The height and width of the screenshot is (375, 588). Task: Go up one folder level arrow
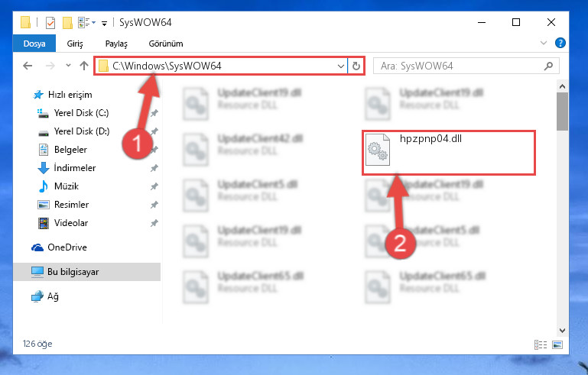click(84, 66)
